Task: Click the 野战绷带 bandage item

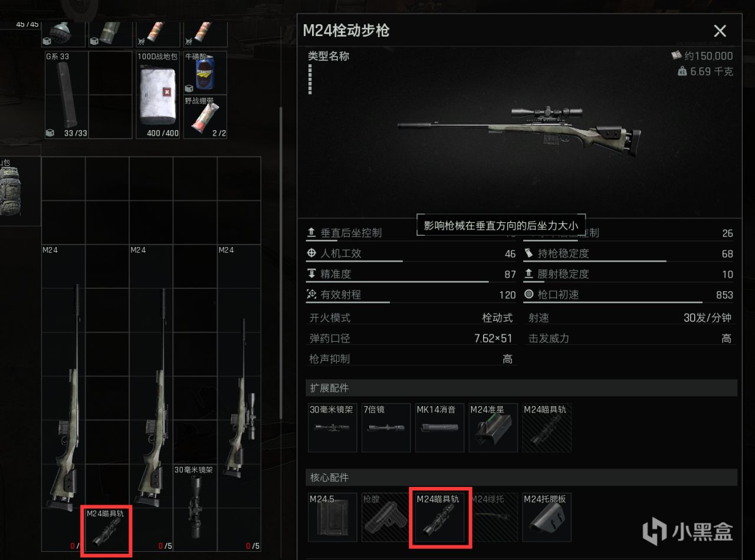Action: pos(205,117)
